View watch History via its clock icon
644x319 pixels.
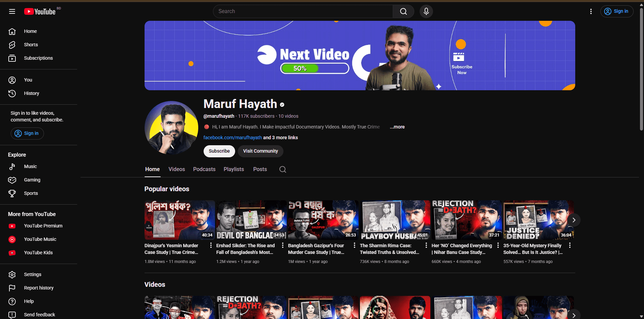pyautogui.click(x=12, y=93)
